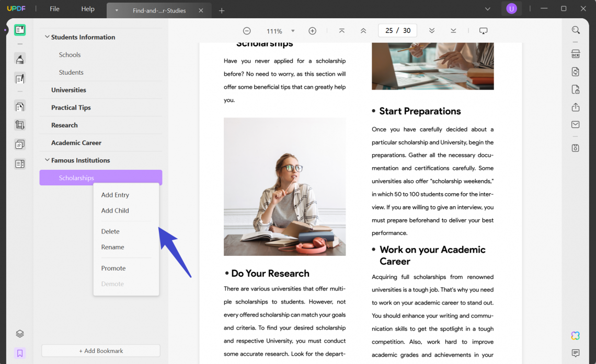Select the annotation pen tool
This screenshot has height=364, width=596.
click(x=20, y=59)
